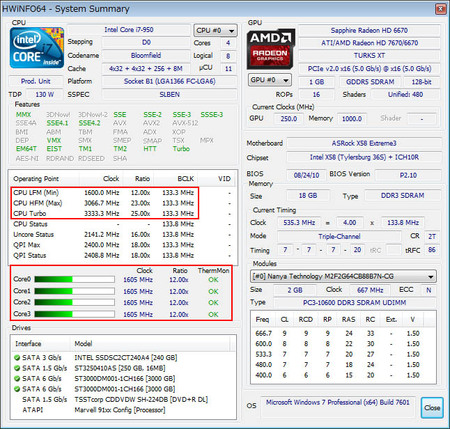Click the BIOS Version P2.10 field
Image resolution: width=450 pixels, height=429 pixels.
408,175
